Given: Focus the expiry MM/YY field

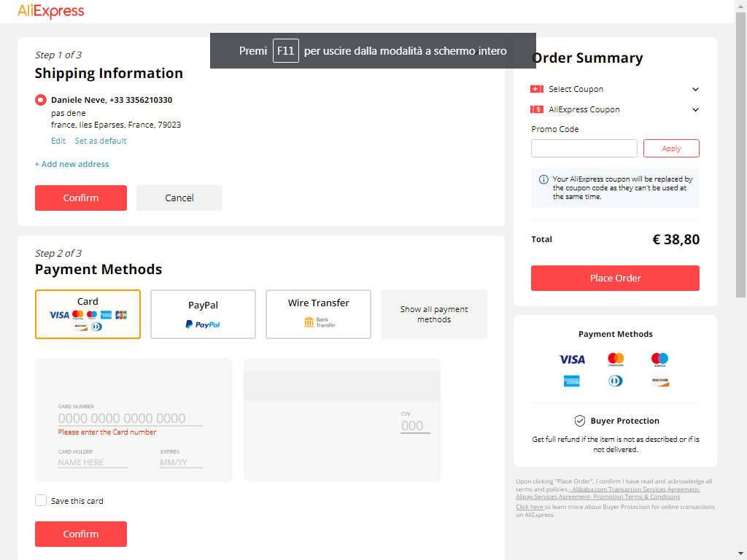Looking at the screenshot, I should 181,462.
